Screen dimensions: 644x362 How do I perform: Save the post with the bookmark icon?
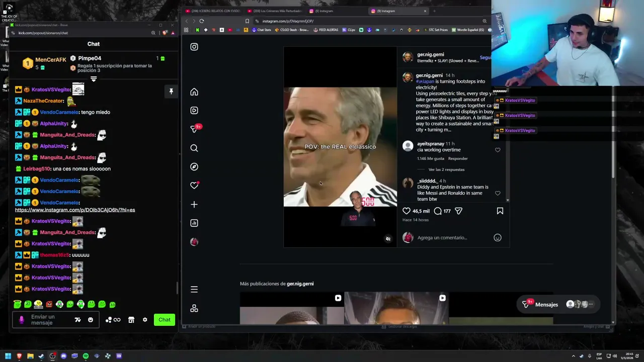500,211
